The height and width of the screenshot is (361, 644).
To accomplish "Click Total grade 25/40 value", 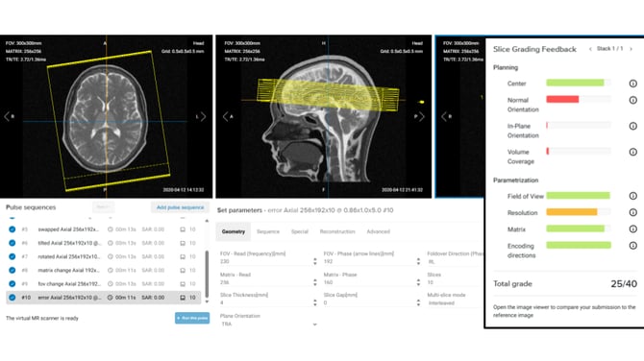I will (624, 284).
